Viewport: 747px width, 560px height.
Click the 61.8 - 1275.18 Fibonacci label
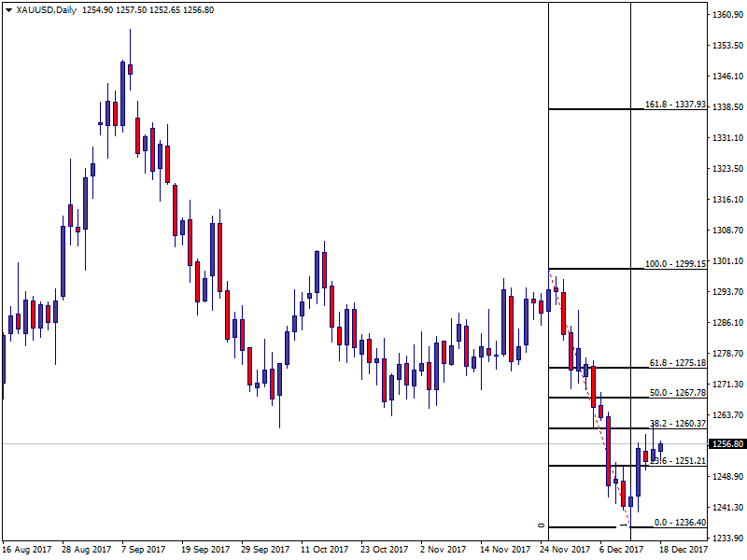[677, 362]
